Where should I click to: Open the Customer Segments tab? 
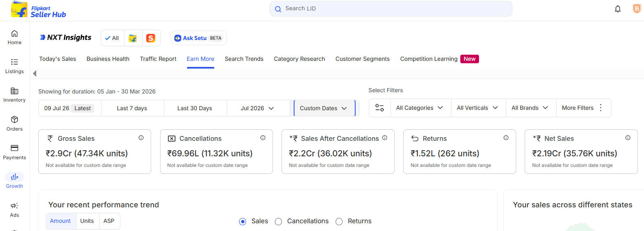click(363, 59)
